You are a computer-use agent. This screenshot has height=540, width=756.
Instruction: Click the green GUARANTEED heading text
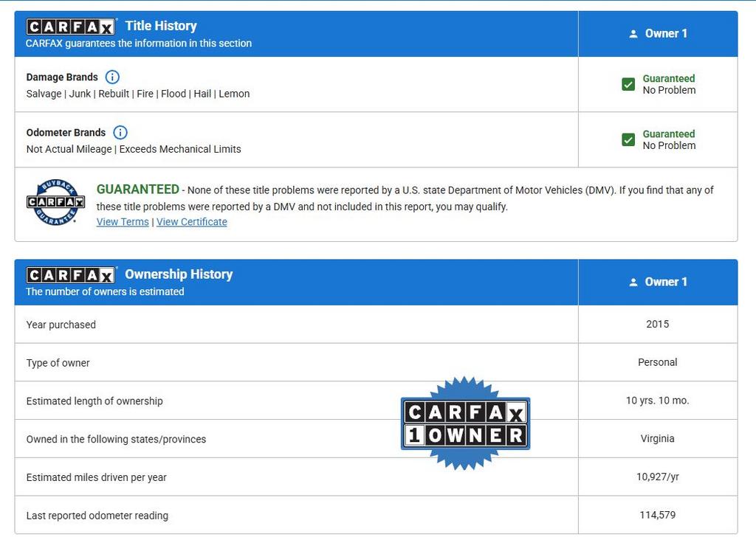138,190
